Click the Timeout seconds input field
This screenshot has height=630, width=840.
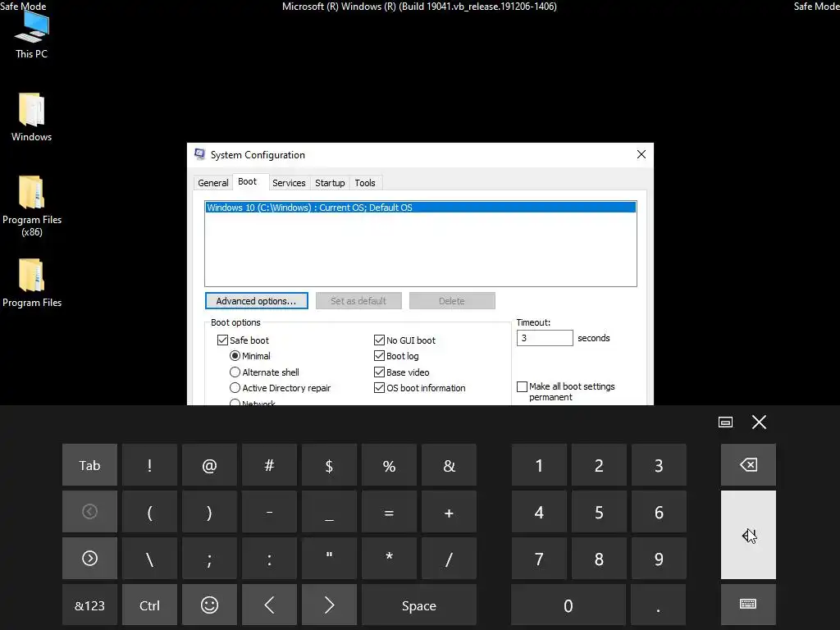[x=545, y=338]
